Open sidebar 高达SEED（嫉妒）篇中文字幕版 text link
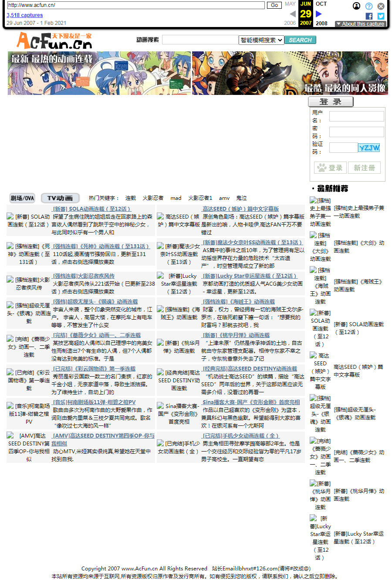This screenshot has width=392, height=580. pyautogui.click(x=358, y=371)
